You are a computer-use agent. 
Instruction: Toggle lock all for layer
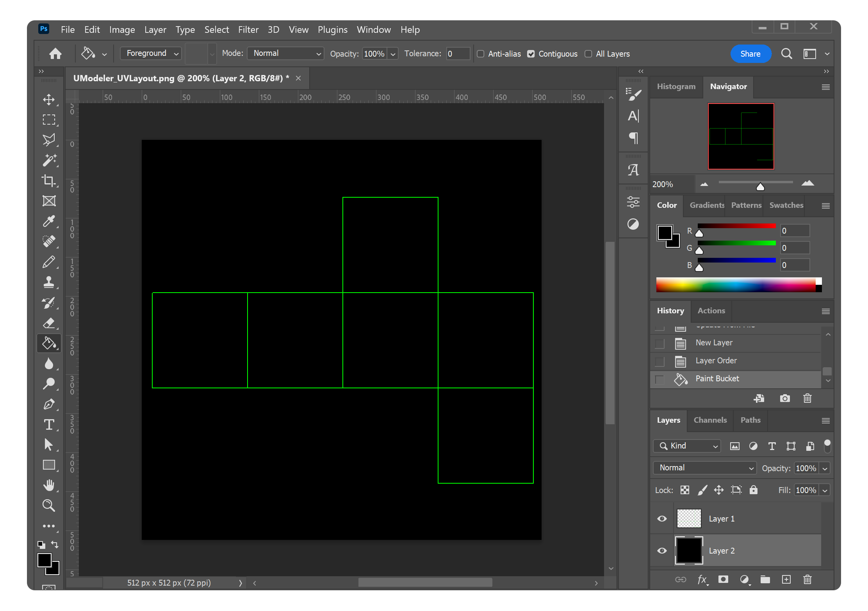pyautogui.click(x=754, y=490)
